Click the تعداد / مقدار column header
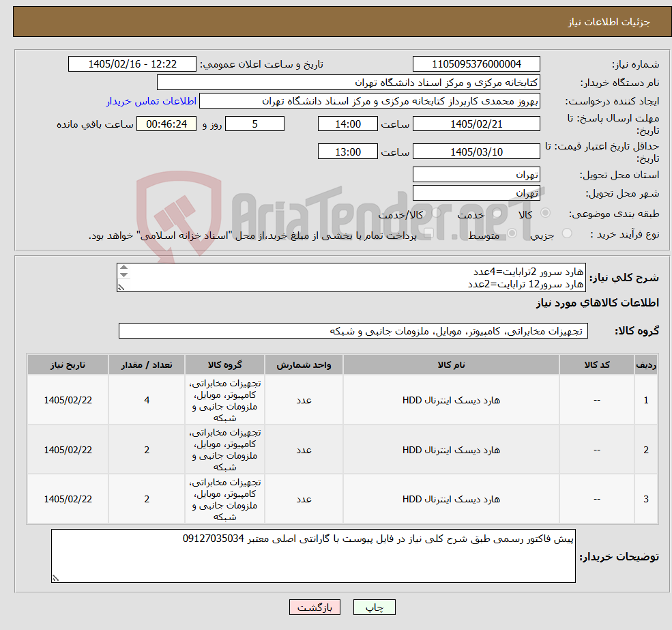This screenshot has height=630, width=672. coord(147,364)
